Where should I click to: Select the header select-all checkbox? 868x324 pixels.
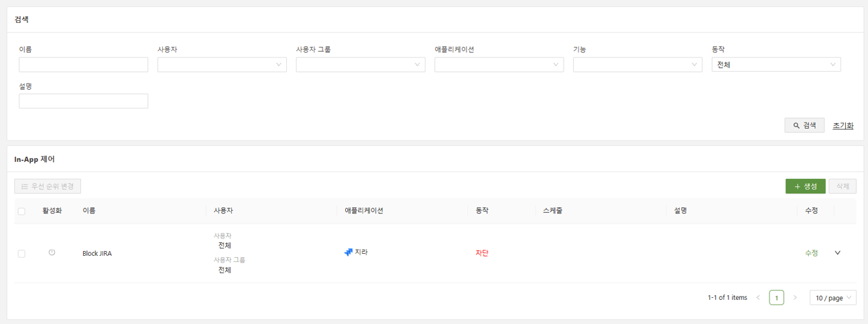[21, 211]
